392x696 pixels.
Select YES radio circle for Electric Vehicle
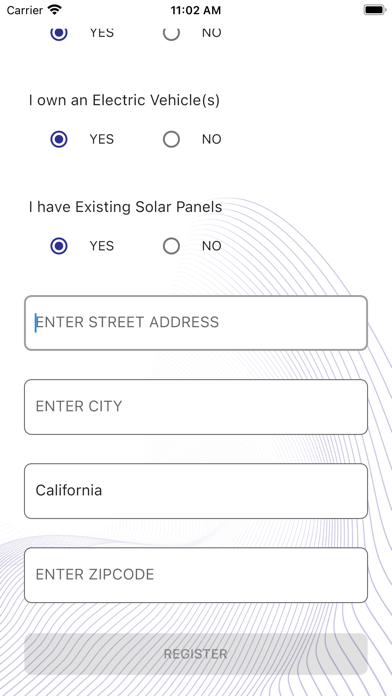[59, 139]
